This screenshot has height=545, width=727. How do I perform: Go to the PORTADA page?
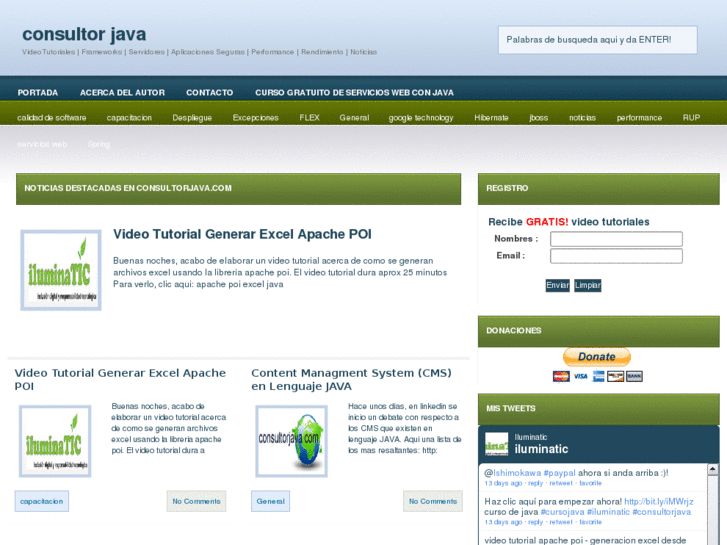coord(38,92)
